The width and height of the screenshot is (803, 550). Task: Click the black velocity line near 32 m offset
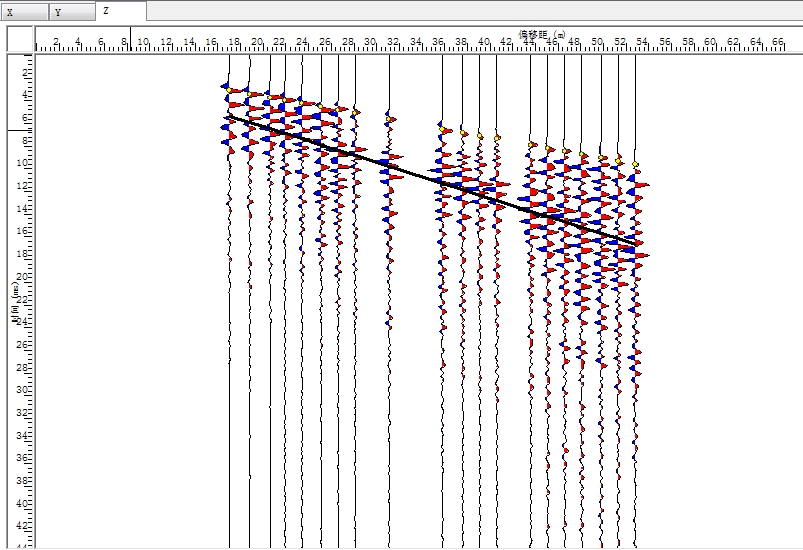coord(389,167)
